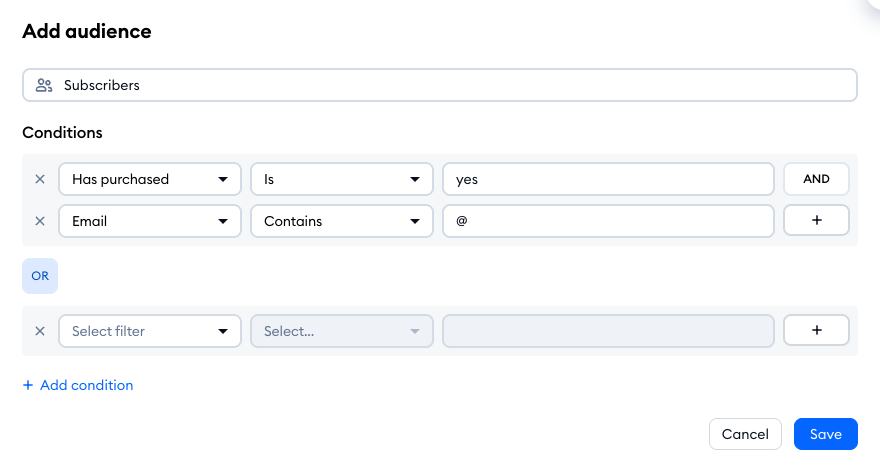Click the plus button beside Email row
Viewport: 880px width, 473px height.
coord(816,221)
